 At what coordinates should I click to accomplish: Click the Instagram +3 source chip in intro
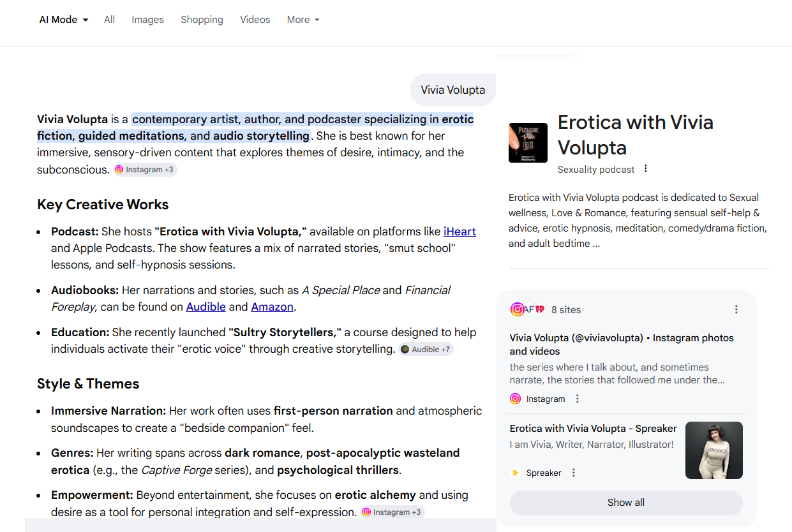coord(145,170)
